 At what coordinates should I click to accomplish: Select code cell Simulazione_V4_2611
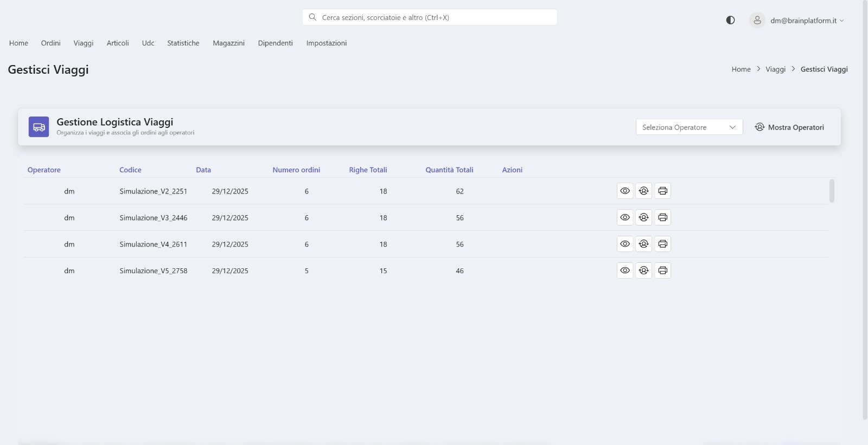(154, 244)
